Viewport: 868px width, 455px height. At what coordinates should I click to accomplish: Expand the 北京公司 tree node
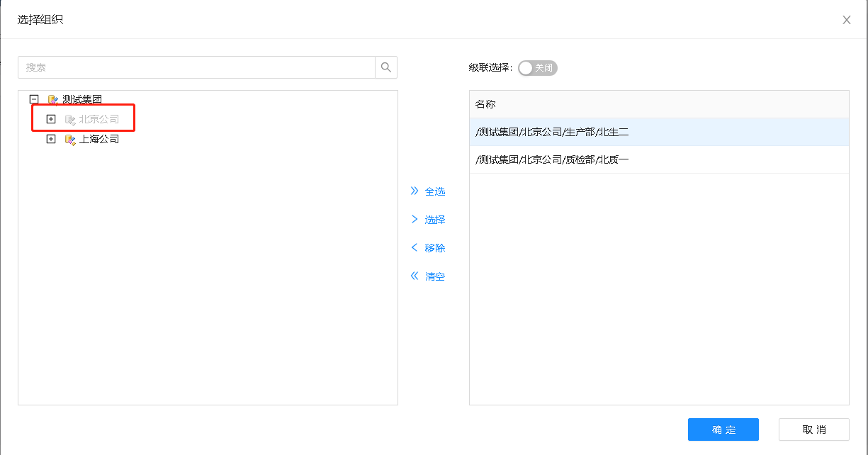(x=50, y=120)
